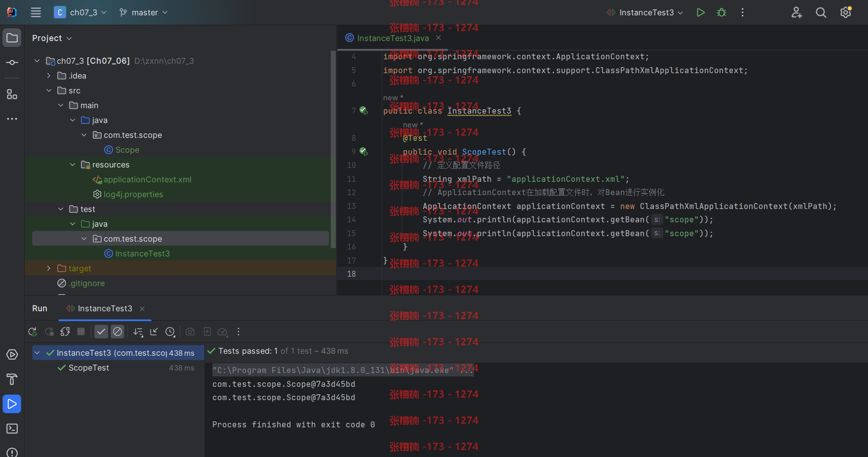Open the Services tool window icon

(x=12, y=355)
